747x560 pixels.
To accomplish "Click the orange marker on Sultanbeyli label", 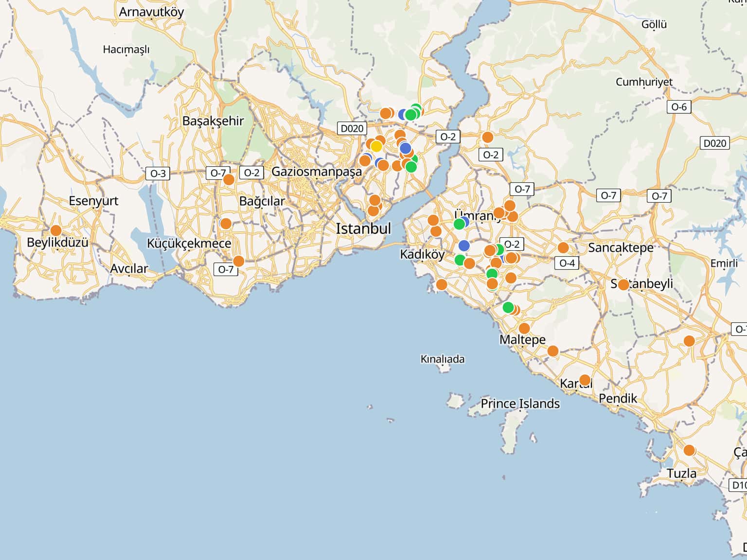I will [x=623, y=284].
